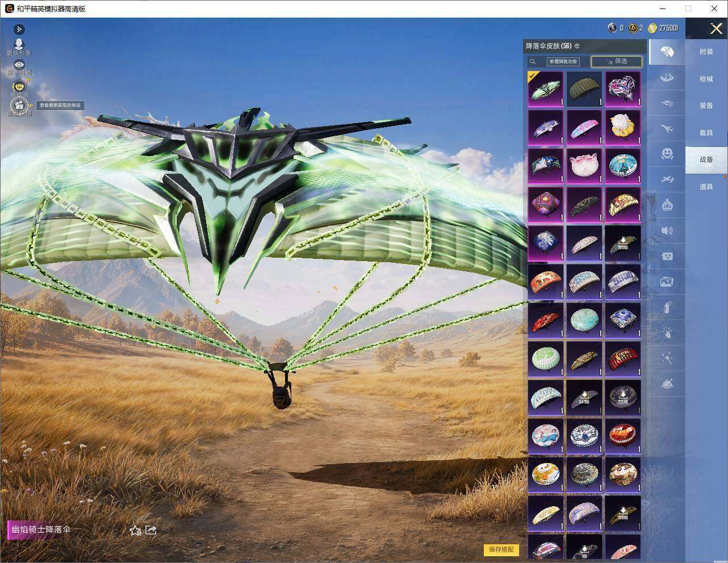Select the robot companion category icon
The width and height of the screenshot is (728, 563).
click(667, 205)
